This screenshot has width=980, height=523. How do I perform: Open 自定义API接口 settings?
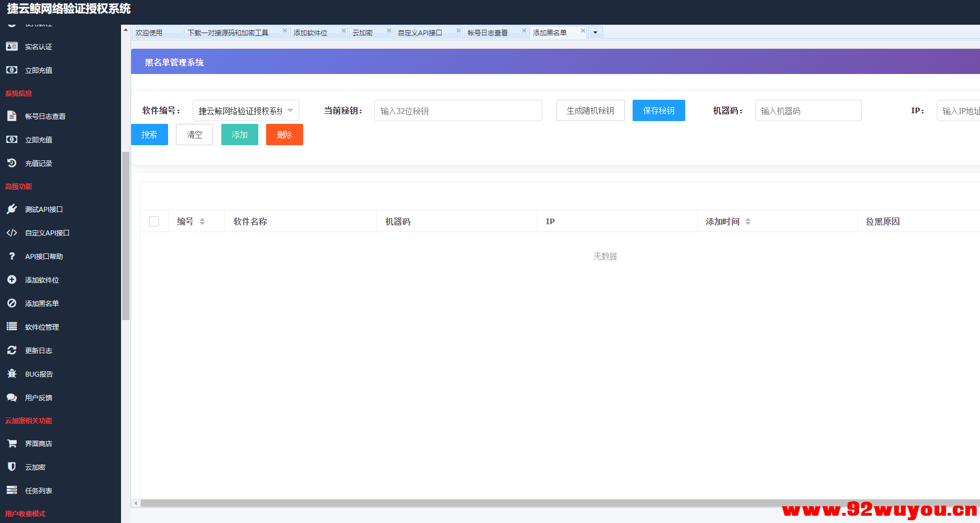coord(47,233)
